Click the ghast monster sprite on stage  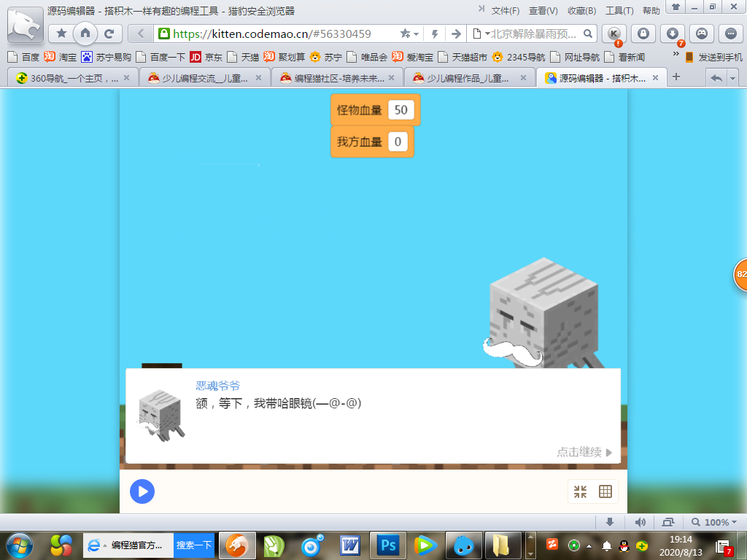pos(543,314)
